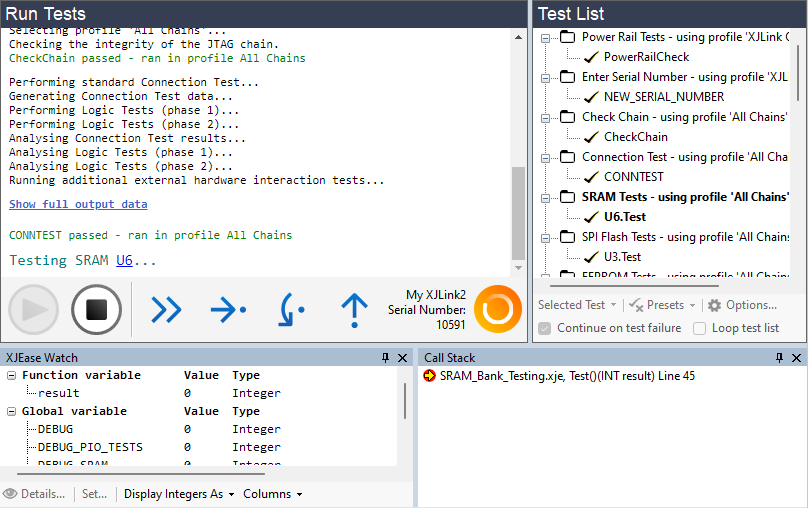Open the Columns dropdown menu

point(272,494)
